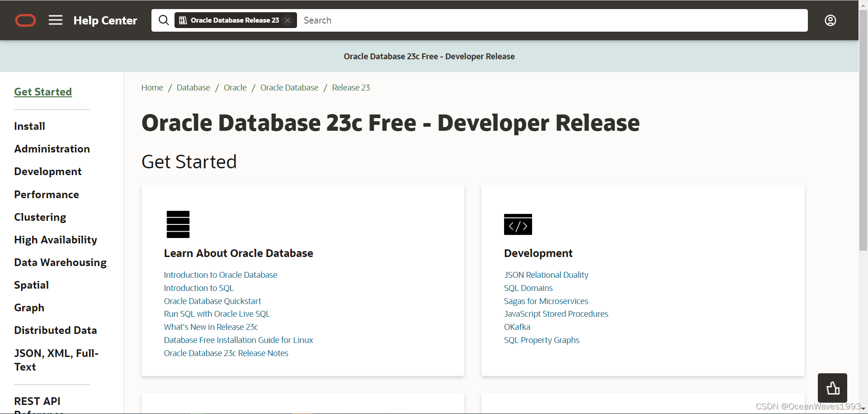Go to Release 23 breadcrumb
868x414 pixels.
point(351,88)
